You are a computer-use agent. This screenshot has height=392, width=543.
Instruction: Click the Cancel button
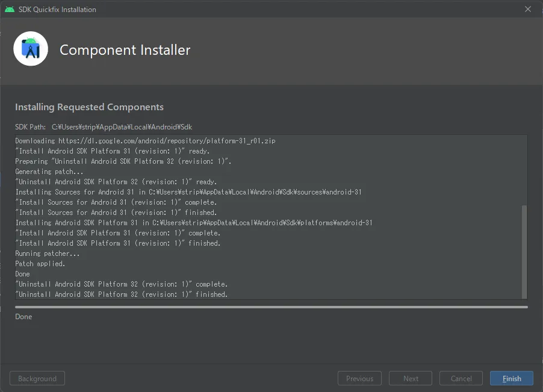coord(461,379)
